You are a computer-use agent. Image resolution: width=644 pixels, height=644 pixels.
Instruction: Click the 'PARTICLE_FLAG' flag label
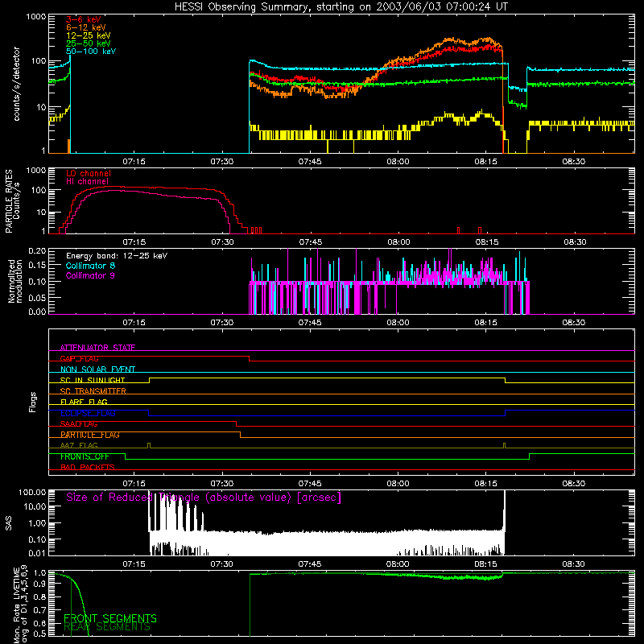(90, 435)
